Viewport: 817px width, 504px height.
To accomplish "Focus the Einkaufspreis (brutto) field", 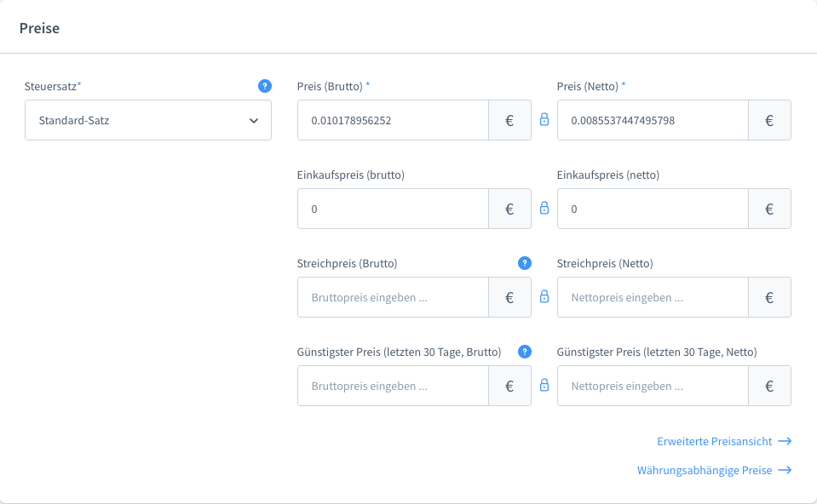I will [x=392, y=209].
